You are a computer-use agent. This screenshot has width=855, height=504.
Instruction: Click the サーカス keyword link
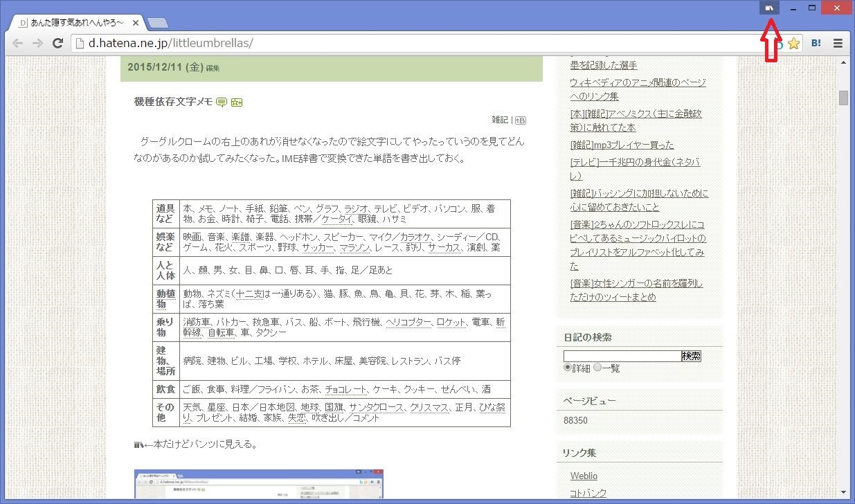click(444, 247)
